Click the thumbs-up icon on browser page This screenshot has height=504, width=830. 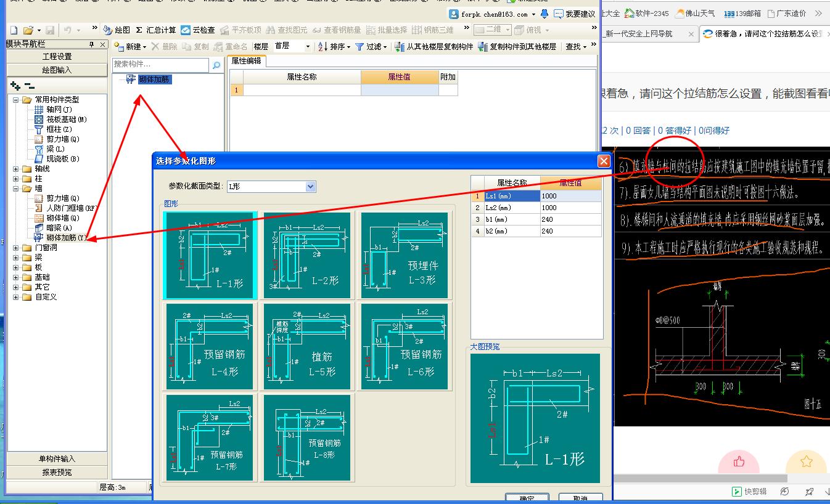coord(739,461)
